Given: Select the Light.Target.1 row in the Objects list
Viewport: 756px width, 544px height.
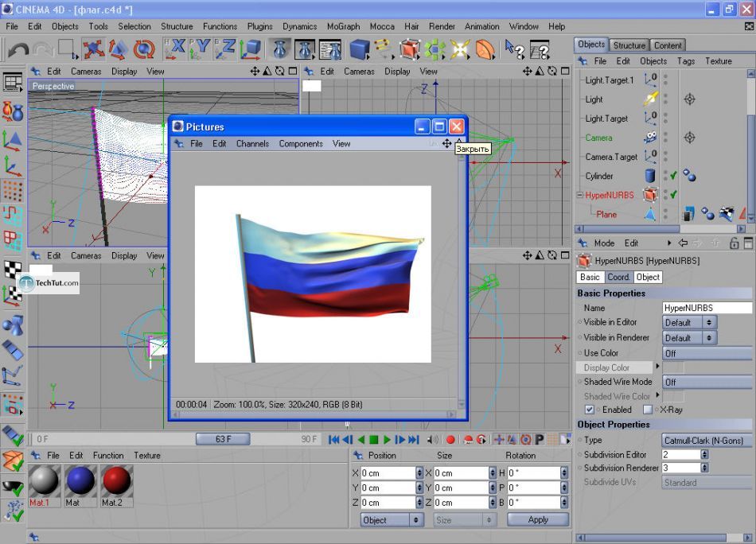Looking at the screenshot, I should (610, 80).
